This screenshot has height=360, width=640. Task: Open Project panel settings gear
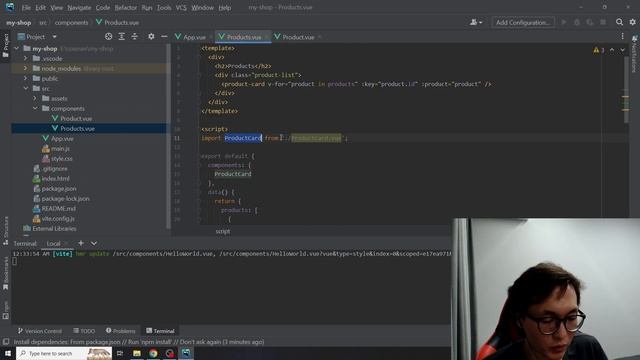click(x=151, y=36)
